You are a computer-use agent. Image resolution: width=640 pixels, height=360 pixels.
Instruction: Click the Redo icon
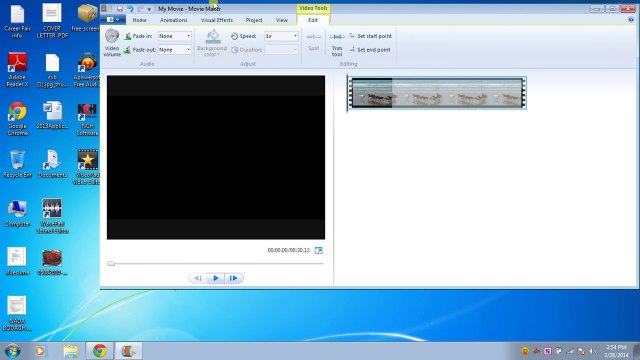point(140,9)
